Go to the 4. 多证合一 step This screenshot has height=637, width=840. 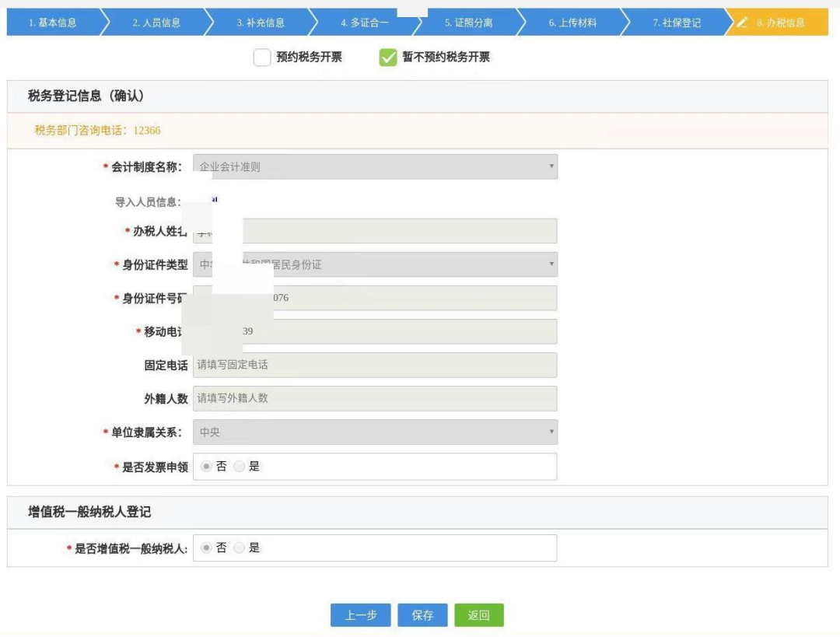pyautogui.click(x=366, y=23)
